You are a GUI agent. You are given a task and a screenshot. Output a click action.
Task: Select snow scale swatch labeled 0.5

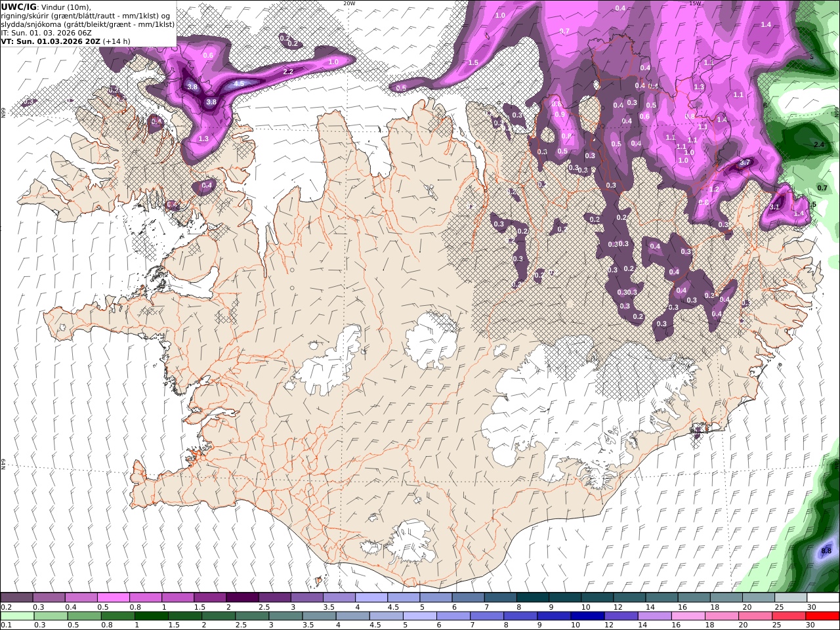coord(113,598)
